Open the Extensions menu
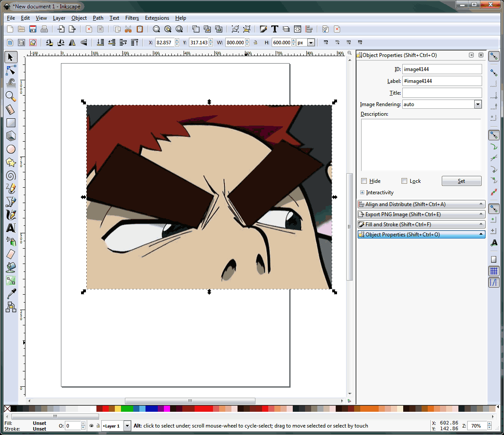 coord(157,18)
